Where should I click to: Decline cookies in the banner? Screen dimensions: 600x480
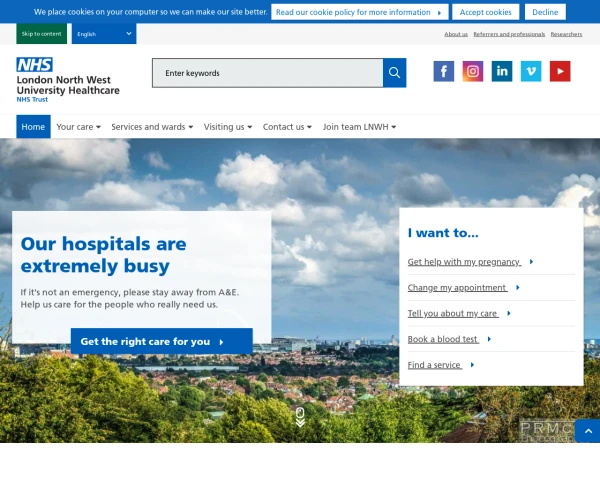(x=545, y=12)
